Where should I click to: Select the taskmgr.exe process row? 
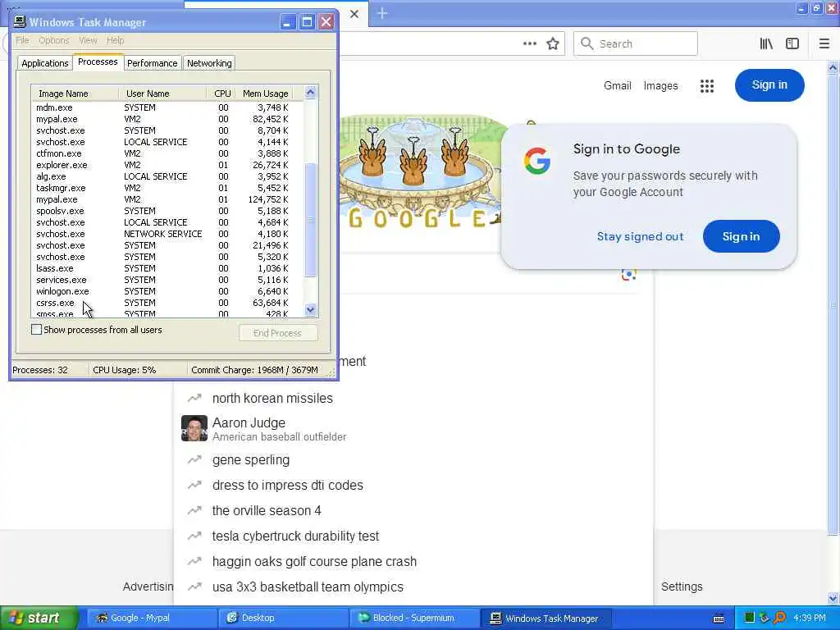[167, 188]
